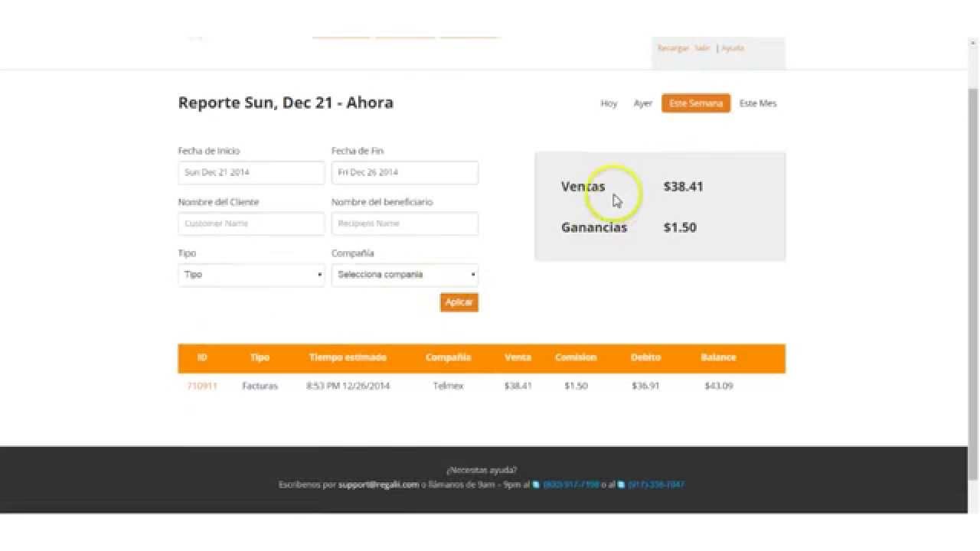
Task: Click the Nombre del Cliente input
Action: pyautogui.click(x=251, y=224)
